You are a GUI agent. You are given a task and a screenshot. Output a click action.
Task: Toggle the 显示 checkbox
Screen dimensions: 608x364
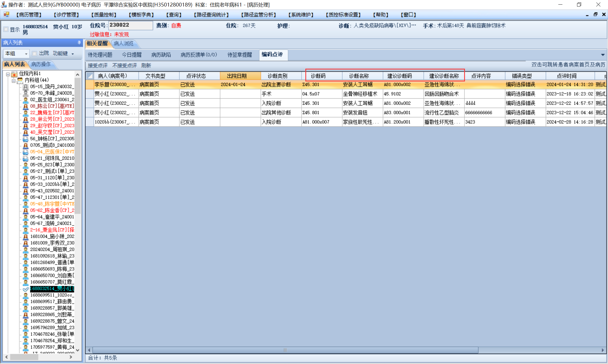(6, 29)
